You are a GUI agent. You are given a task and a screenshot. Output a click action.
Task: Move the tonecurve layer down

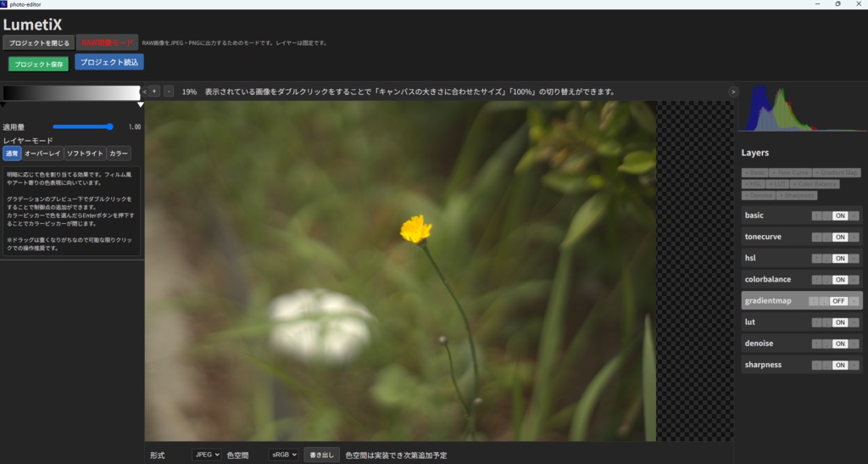[x=827, y=237]
